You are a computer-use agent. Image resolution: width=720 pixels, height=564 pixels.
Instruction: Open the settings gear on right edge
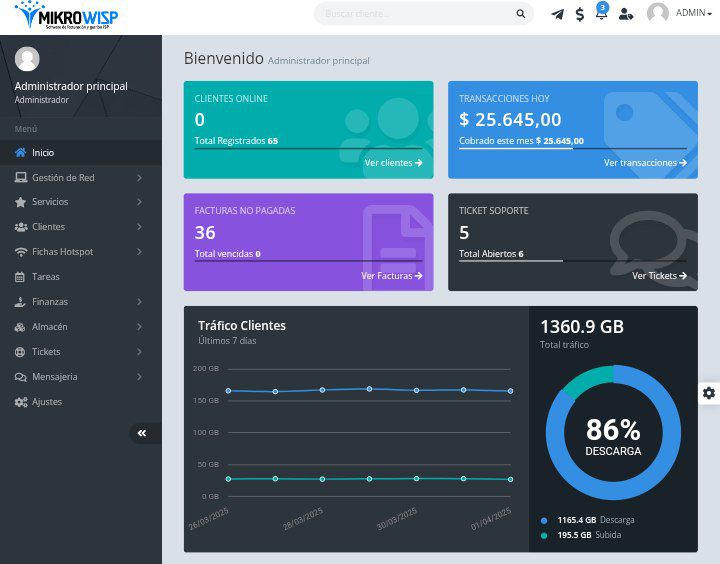pos(709,393)
